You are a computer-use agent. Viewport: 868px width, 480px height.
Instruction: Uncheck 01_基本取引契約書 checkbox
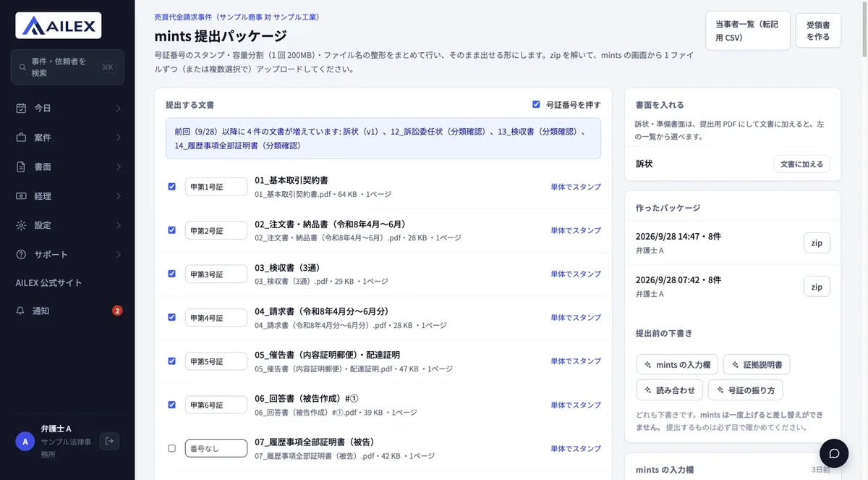click(x=171, y=186)
